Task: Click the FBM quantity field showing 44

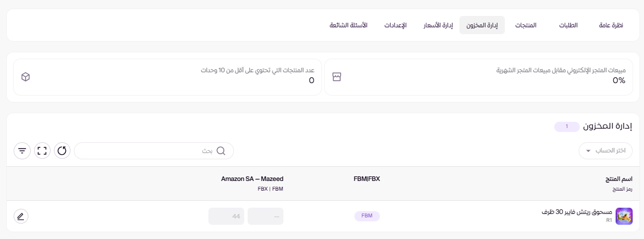Action: click(x=226, y=216)
